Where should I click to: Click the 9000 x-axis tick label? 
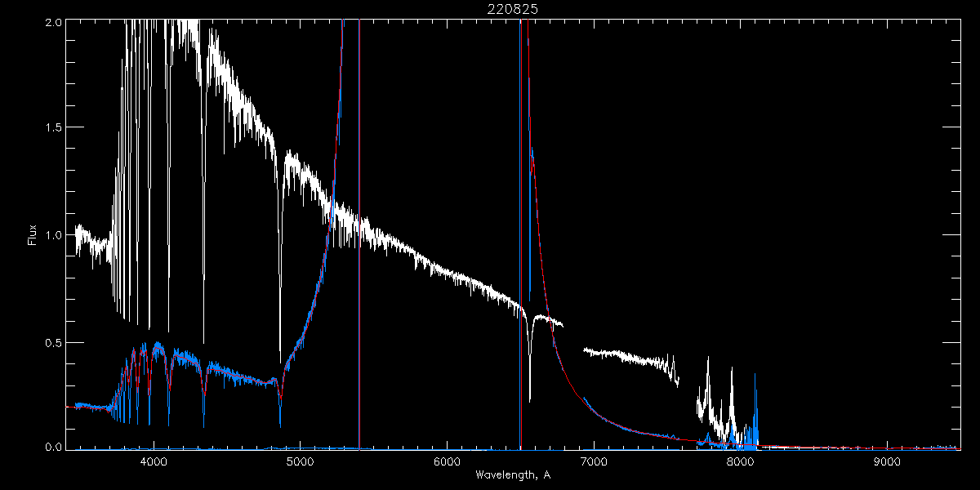click(x=887, y=461)
